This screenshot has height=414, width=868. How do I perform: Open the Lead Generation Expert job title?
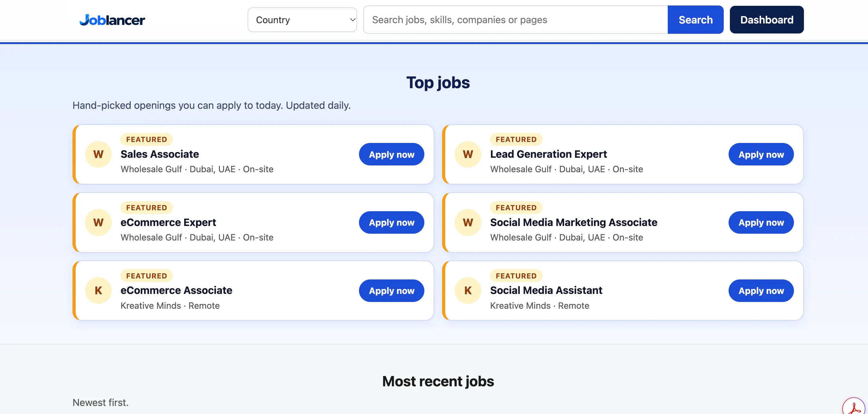[548, 154]
